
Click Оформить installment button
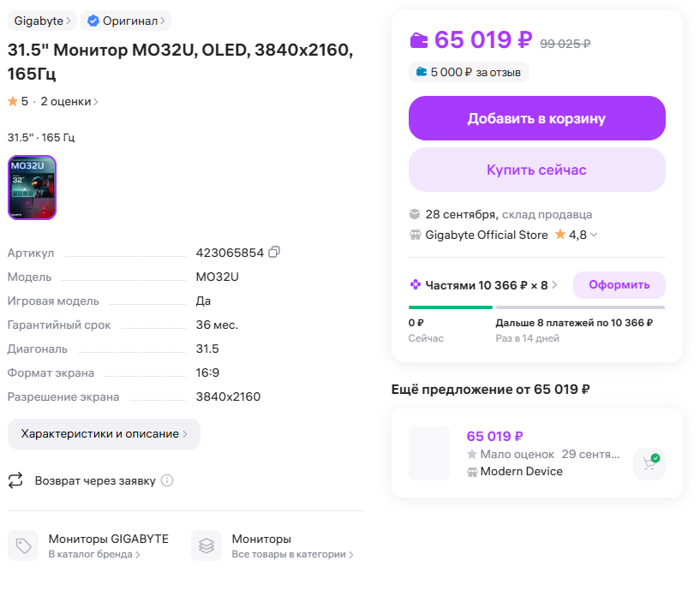pyautogui.click(x=619, y=285)
